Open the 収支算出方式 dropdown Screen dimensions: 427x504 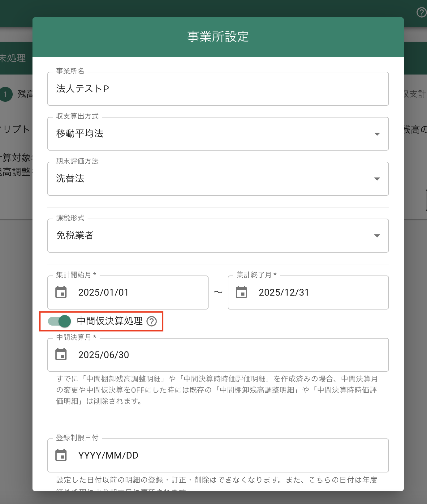pyautogui.click(x=218, y=134)
